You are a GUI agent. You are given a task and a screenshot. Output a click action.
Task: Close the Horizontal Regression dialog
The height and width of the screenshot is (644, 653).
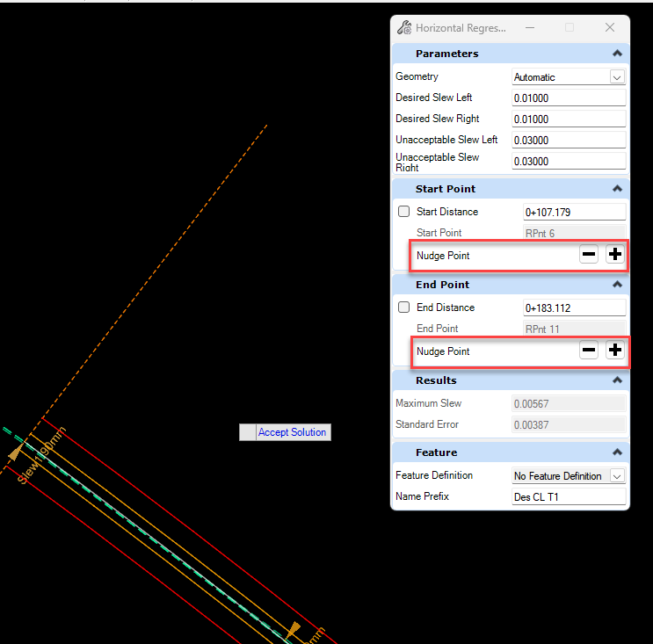(610, 27)
